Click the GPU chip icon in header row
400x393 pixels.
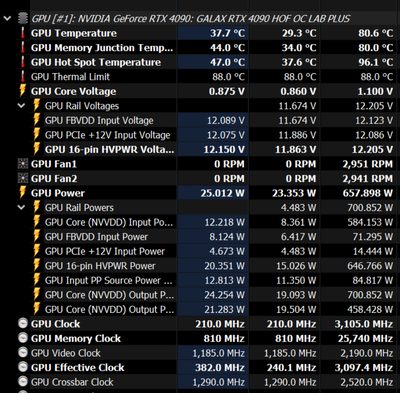(23, 19)
